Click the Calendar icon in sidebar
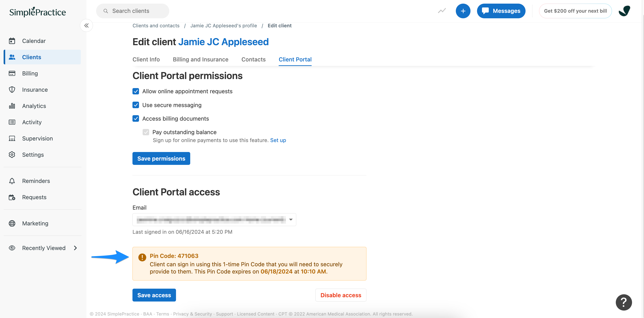The height and width of the screenshot is (318, 644). 12,41
